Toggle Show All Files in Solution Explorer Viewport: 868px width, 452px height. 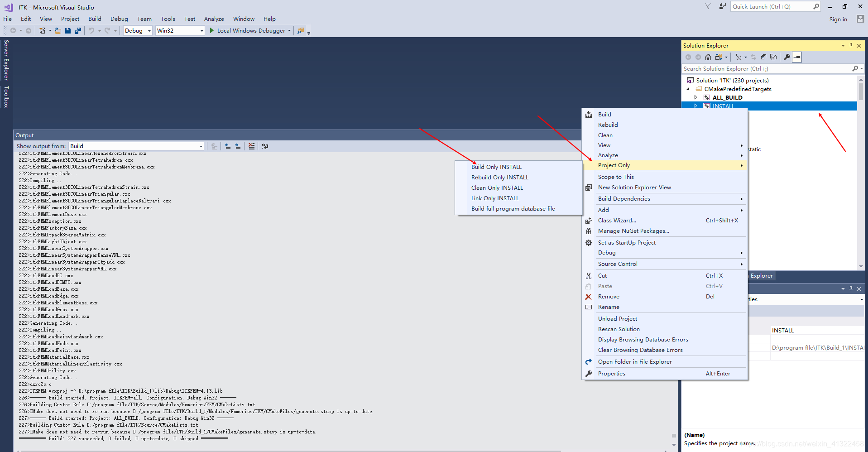(x=773, y=57)
